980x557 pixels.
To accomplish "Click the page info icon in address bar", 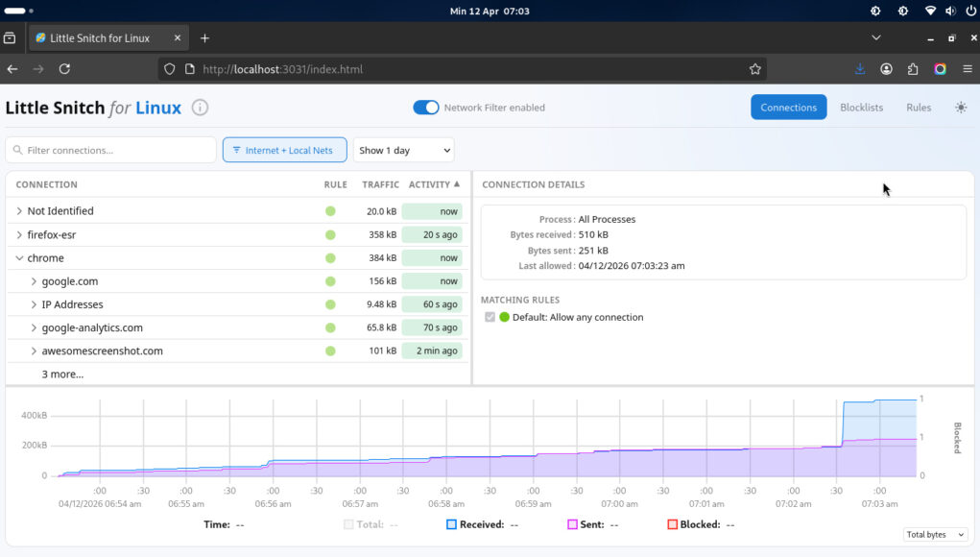I will point(190,69).
